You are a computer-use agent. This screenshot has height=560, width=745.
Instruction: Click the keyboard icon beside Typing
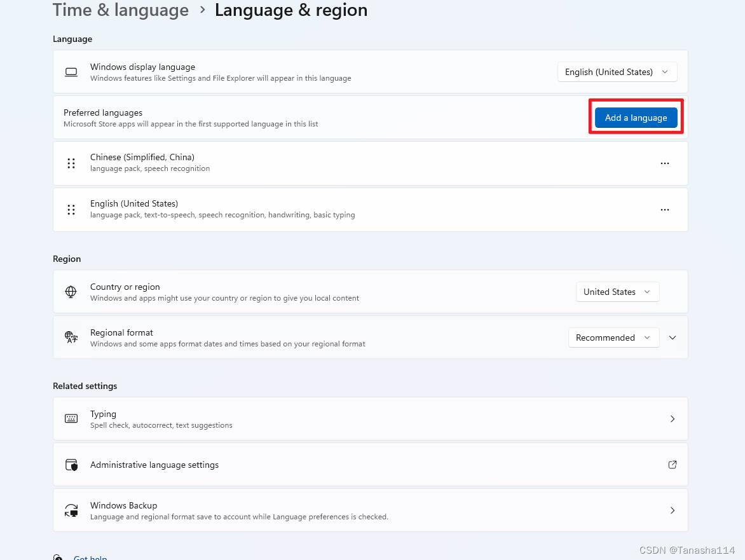point(71,418)
